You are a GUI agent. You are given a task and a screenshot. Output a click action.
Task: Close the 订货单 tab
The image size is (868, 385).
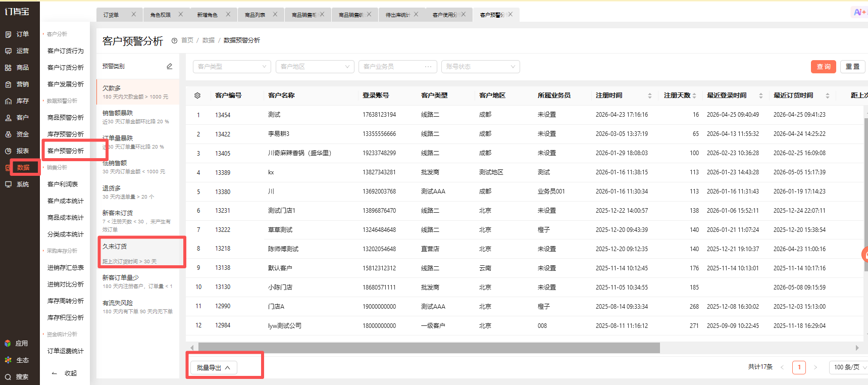coord(134,14)
